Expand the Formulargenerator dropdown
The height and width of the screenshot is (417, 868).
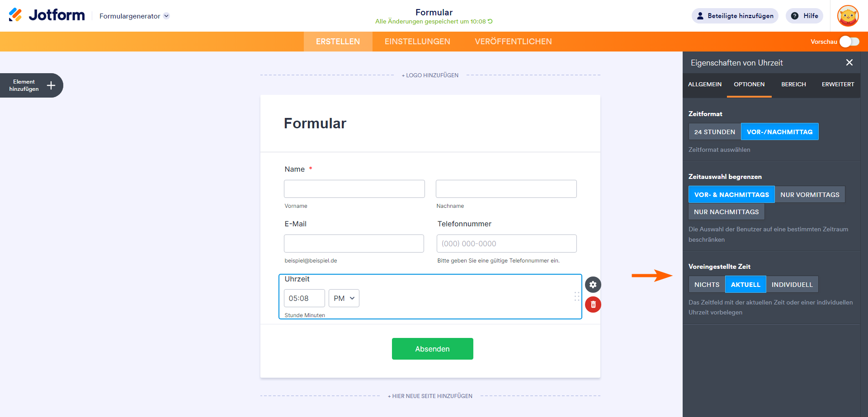[166, 16]
